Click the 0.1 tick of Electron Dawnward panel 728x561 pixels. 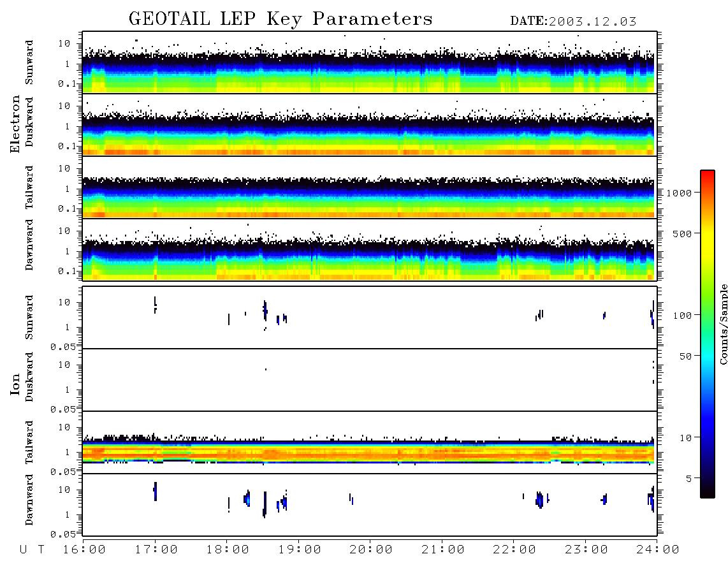67,271
